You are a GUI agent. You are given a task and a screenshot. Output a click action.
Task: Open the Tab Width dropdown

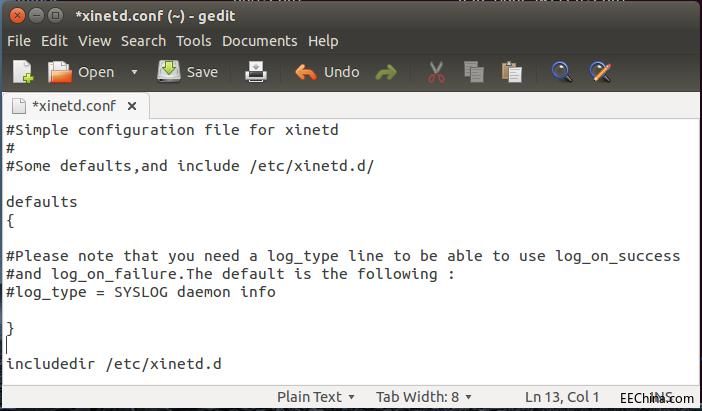coord(424,397)
